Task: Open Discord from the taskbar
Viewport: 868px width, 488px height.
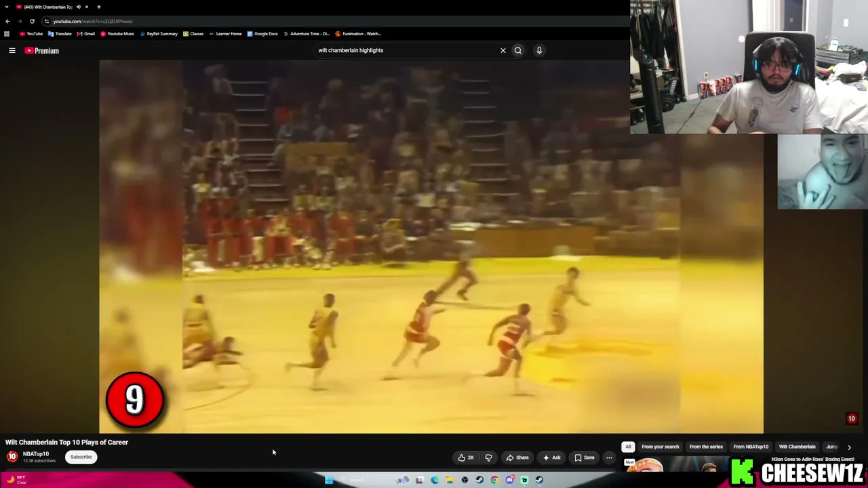Action: click(x=509, y=480)
